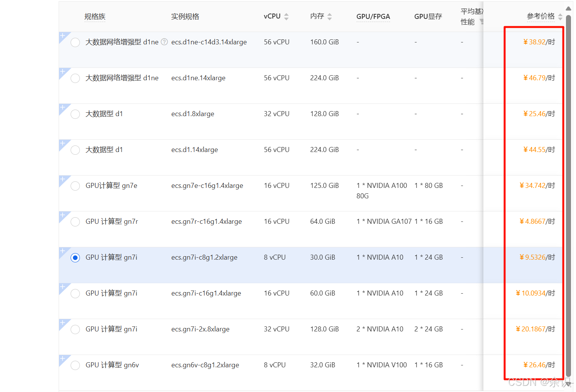Viewport: 576px width, 392px height.
Task: Expand plus corner of ecs.gn7i-2x.8xlarge row
Action: 62,323
